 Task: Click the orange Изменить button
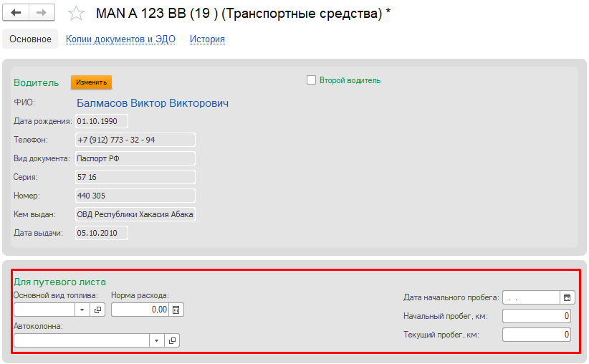click(x=91, y=82)
